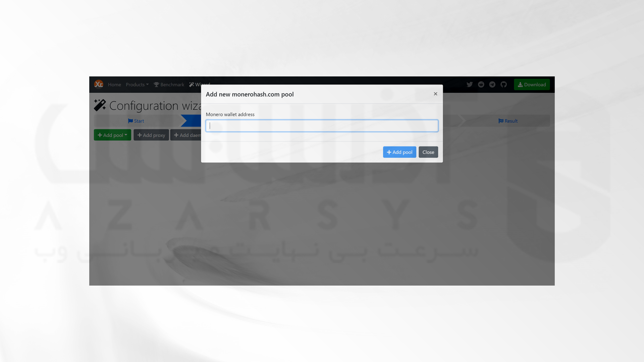Image resolution: width=644 pixels, height=362 pixels.
Task: Expand the Add proxy options
Action: [x=151, y=135]
